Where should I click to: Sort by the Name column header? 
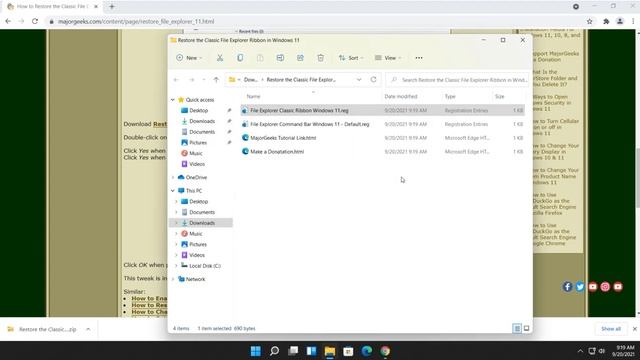[x=253, y=96]
